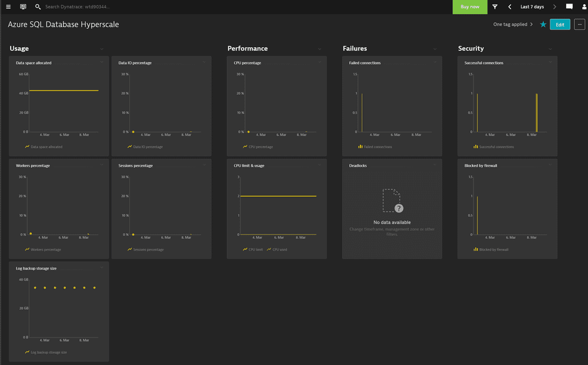The image size is (588, 365).
Task: Open the hamburger navigation menu
Action: pyautogui.click(x=9, y=6)
